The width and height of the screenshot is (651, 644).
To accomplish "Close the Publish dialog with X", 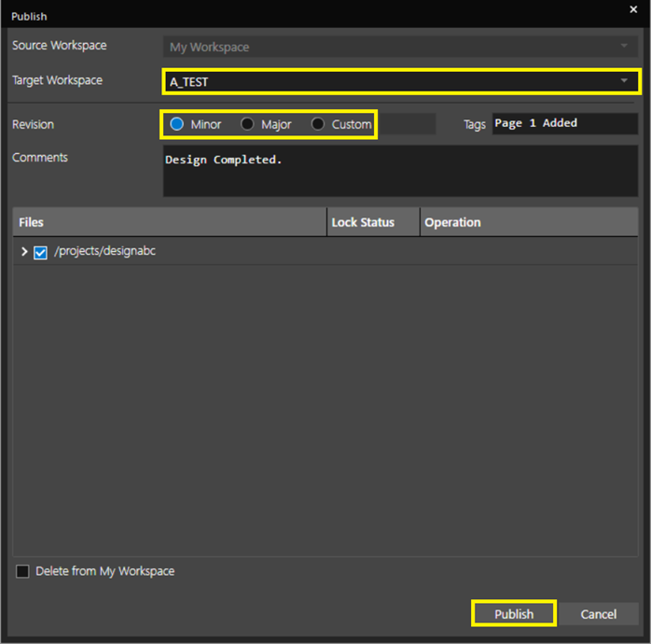I will coord(633,9).
